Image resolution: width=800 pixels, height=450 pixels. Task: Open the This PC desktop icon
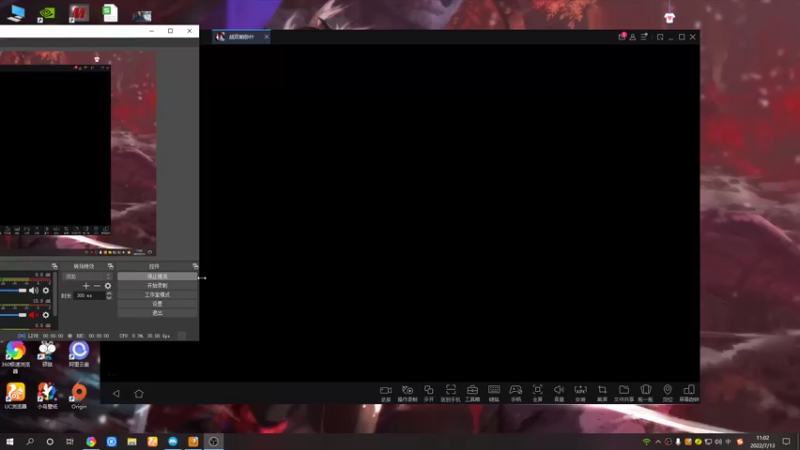15,13
